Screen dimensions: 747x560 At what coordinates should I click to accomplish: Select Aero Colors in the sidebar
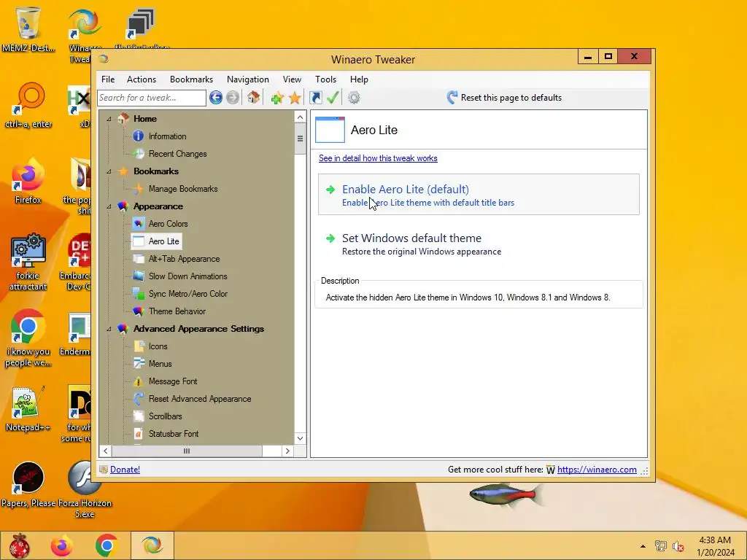(x=168, y=224)
